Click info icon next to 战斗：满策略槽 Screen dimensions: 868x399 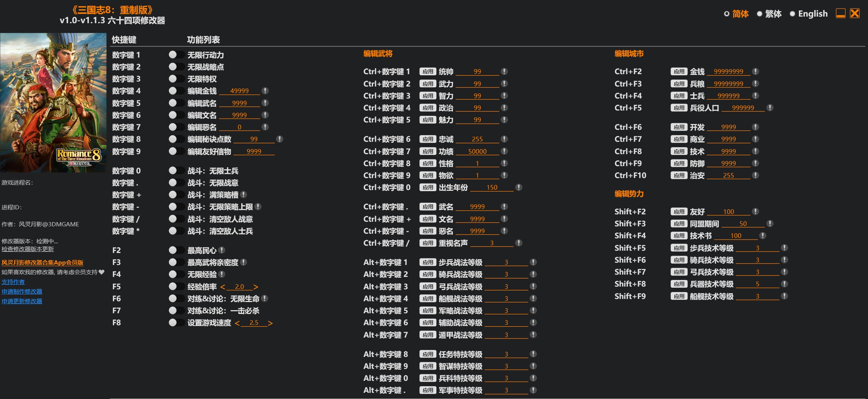click(243, 195)
